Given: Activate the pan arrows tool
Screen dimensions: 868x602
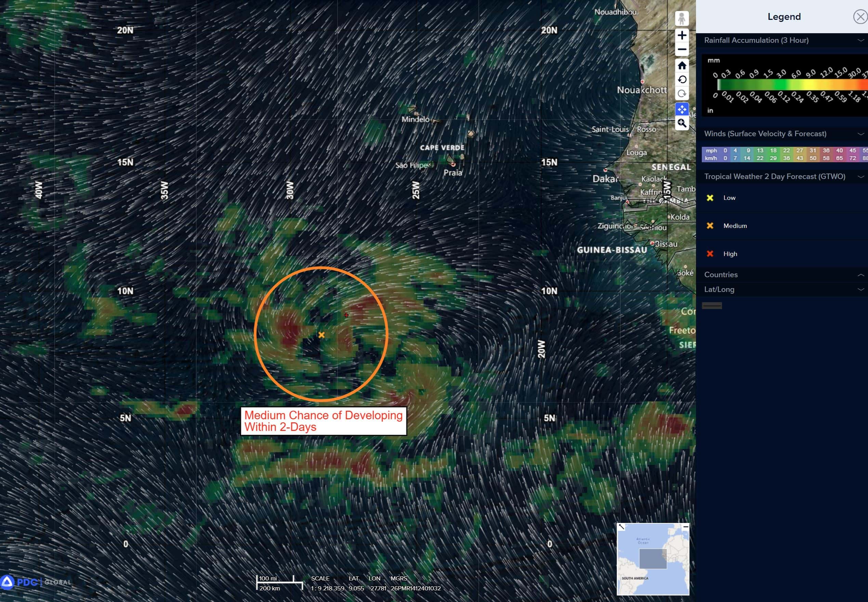Looking at the screenshot, I should click(x=681, y=110).
